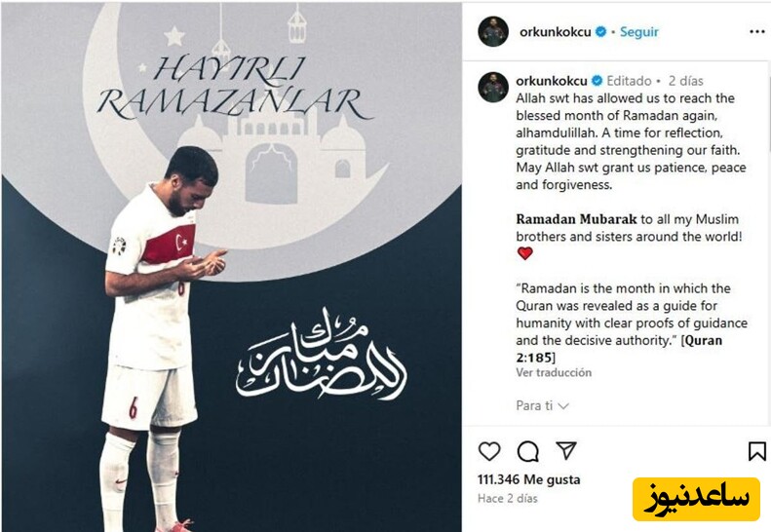The height and width of the screenshot is (532, 771).
Task: Click verified badge beside caption username
Action: click(597, 81)
